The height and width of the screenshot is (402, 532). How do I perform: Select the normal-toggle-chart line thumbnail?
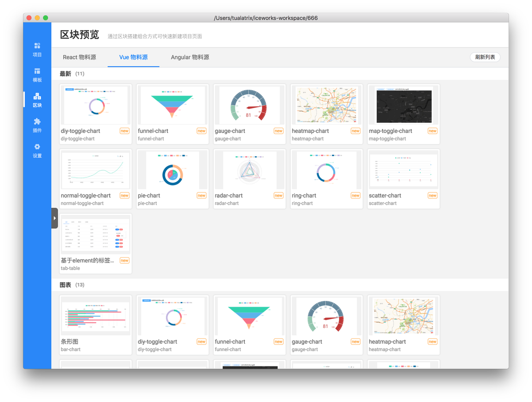96,170
